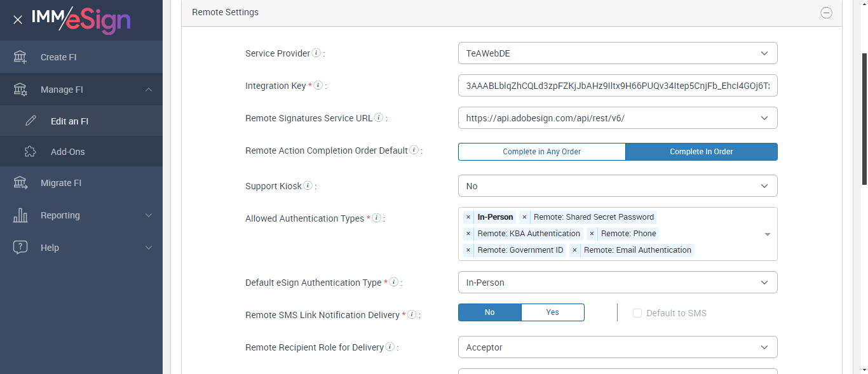Collapse sidebar using the X icon
The width and height of the screenshot is (868, 374).
18,20
